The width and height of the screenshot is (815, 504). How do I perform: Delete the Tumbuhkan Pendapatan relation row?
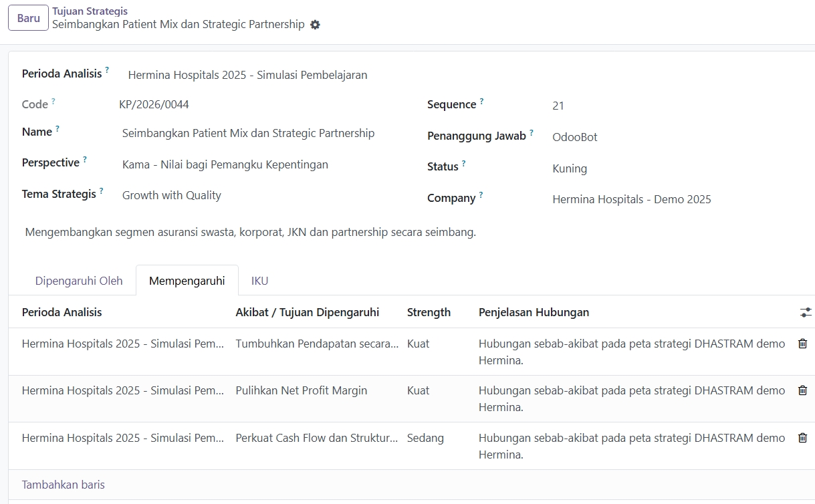(x=802, y=344)
